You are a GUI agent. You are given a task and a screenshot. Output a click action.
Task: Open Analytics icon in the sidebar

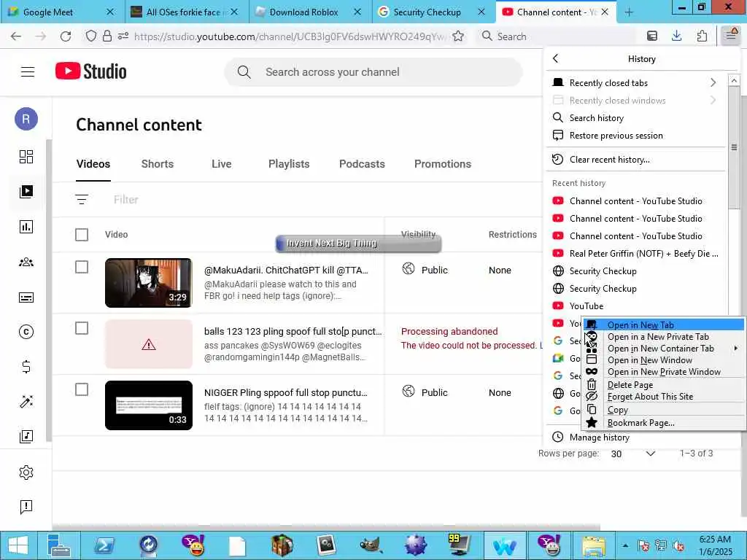pyautogui.click(x=26, y=227)
